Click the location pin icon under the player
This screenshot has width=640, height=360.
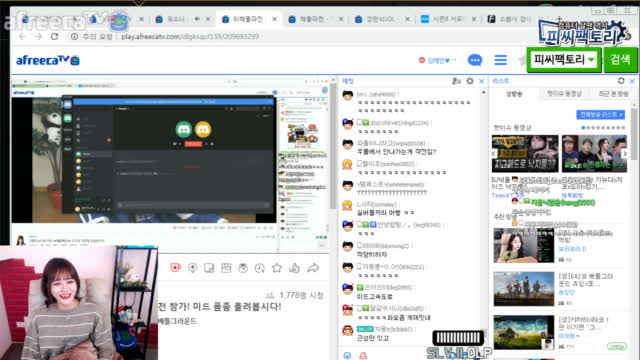point(193,268)
